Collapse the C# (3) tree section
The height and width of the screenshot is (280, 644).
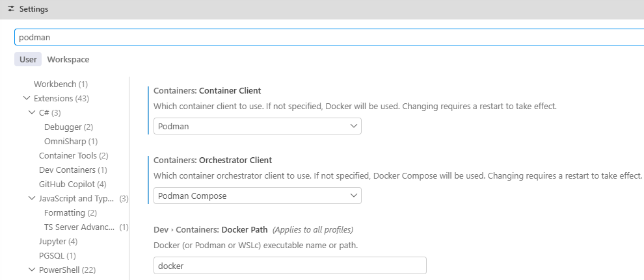(32, 113)
